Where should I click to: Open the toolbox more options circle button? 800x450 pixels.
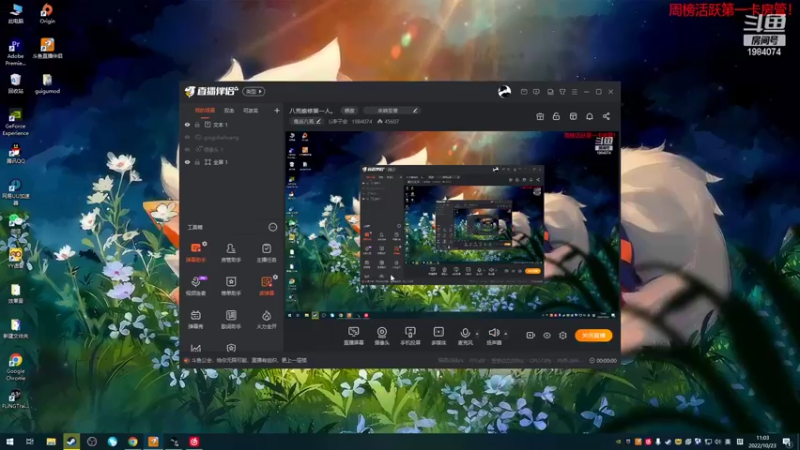tap(272, 227)
